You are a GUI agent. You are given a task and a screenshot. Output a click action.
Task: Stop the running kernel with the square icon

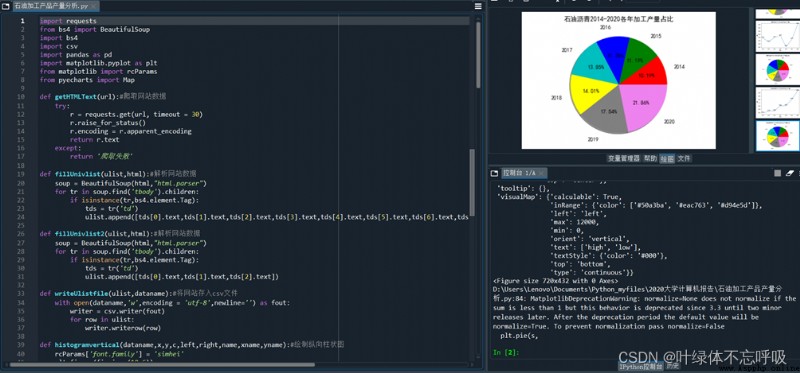pos(778,173)
